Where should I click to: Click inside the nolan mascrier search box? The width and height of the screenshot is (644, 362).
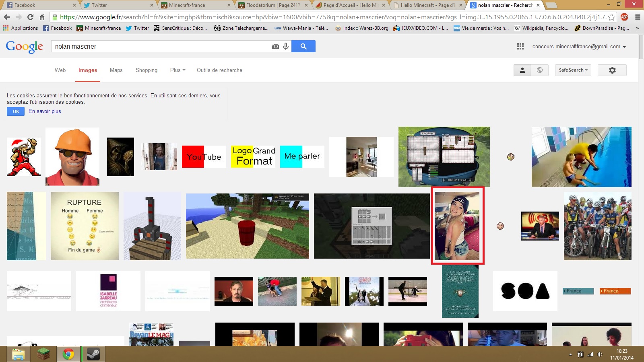tap(161, 47)
